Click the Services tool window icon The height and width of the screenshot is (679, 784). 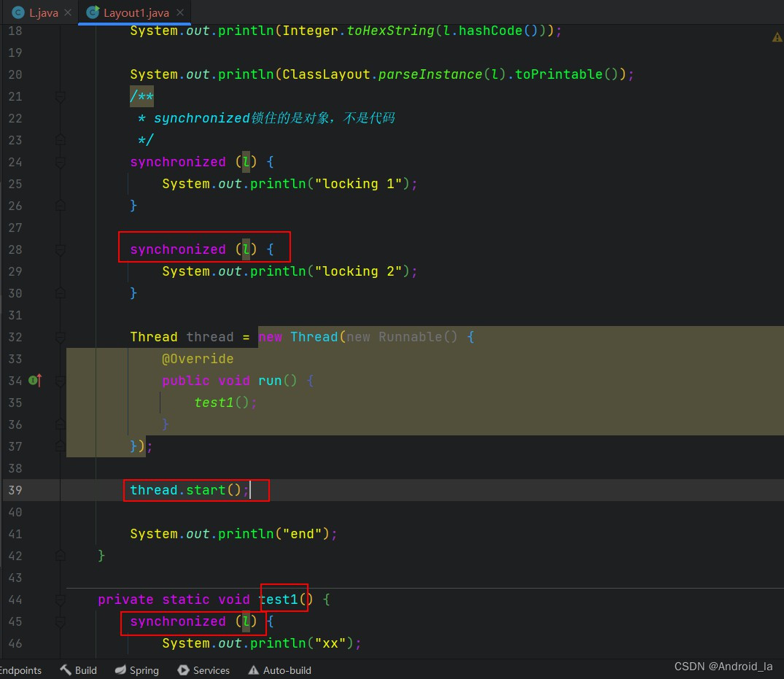click(x=183, y=670)
